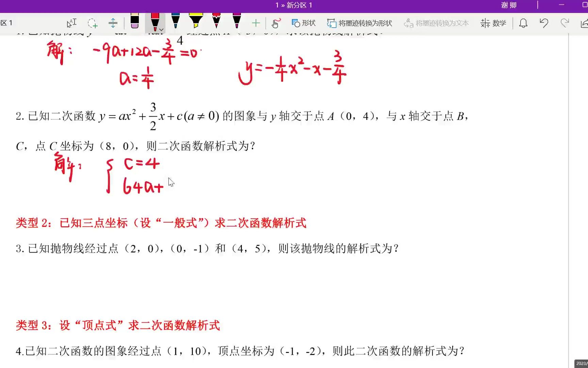Pick the yellow highlighter tool
Screen dimensions: 588x368
[x=196, y=22]
